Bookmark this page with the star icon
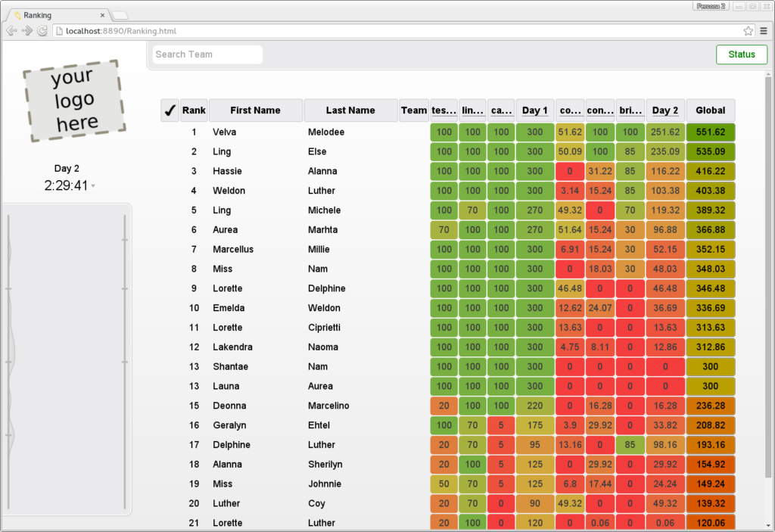Viewport: 775px width, 532px height. (748, 31)
